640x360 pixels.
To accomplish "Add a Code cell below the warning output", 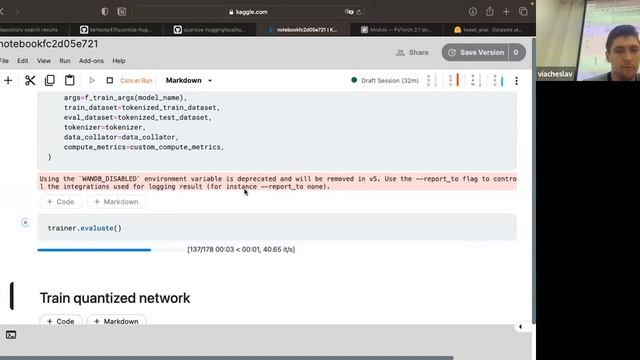I will [x=60, y=202].
